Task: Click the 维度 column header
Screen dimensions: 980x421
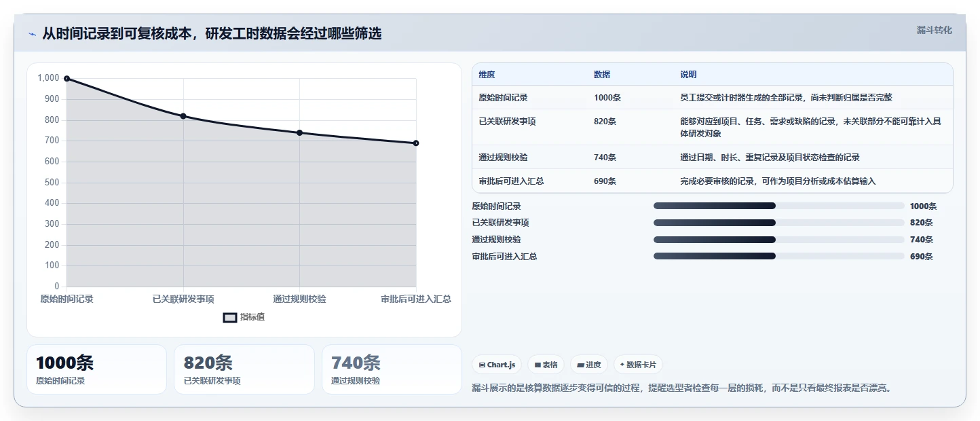Action: tap(487, 75)
